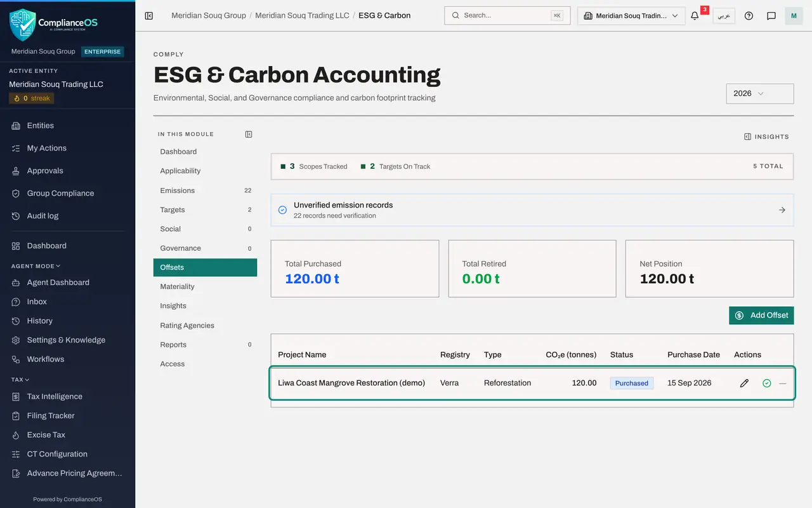
Task: Click the 'Purchased' status badge
Action: (632, 384)
